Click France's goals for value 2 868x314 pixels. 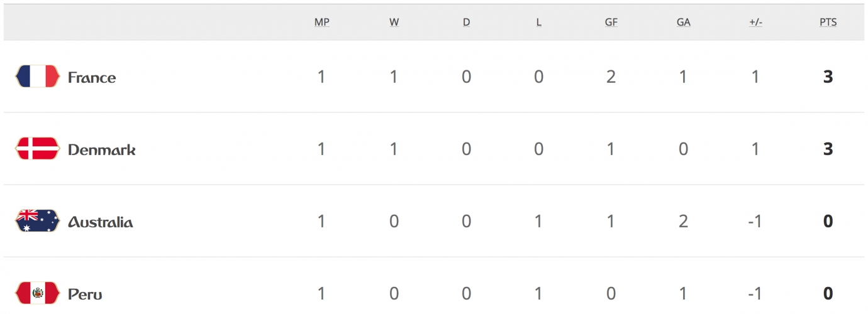(611, 77)
